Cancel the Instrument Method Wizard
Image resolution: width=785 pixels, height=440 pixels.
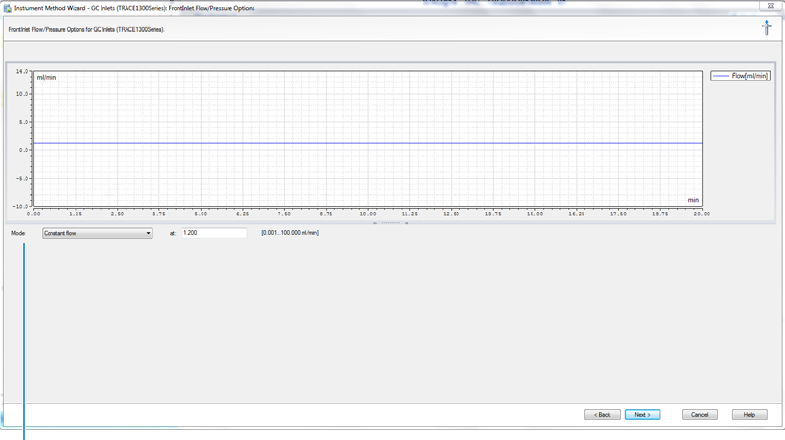(x=699, y=414)
